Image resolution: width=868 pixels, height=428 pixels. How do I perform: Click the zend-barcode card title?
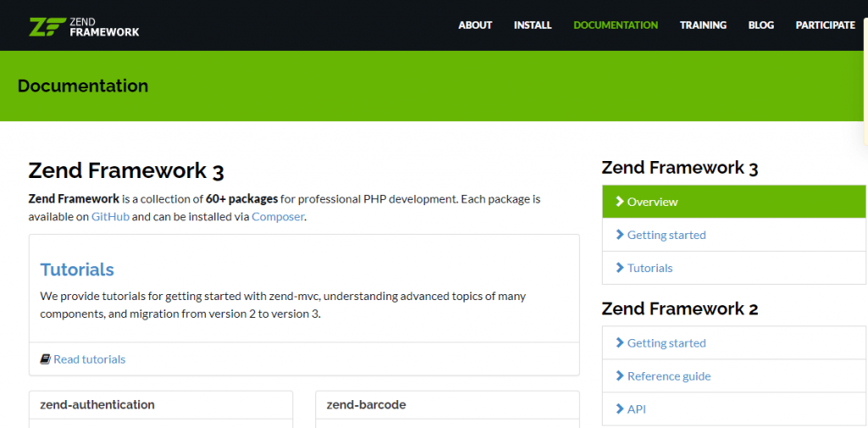[x=366, y=405]
